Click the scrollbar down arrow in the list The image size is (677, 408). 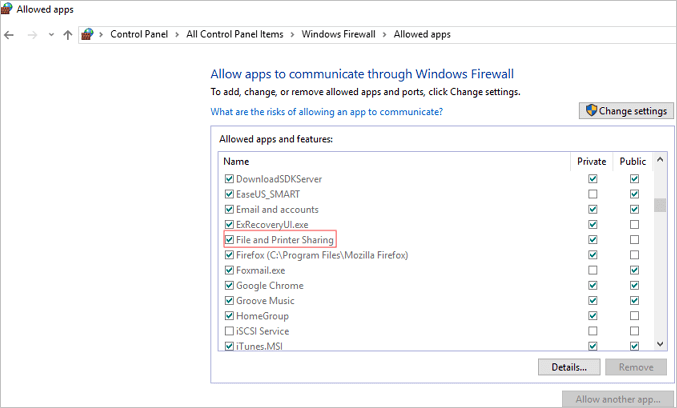coord(660,344)
